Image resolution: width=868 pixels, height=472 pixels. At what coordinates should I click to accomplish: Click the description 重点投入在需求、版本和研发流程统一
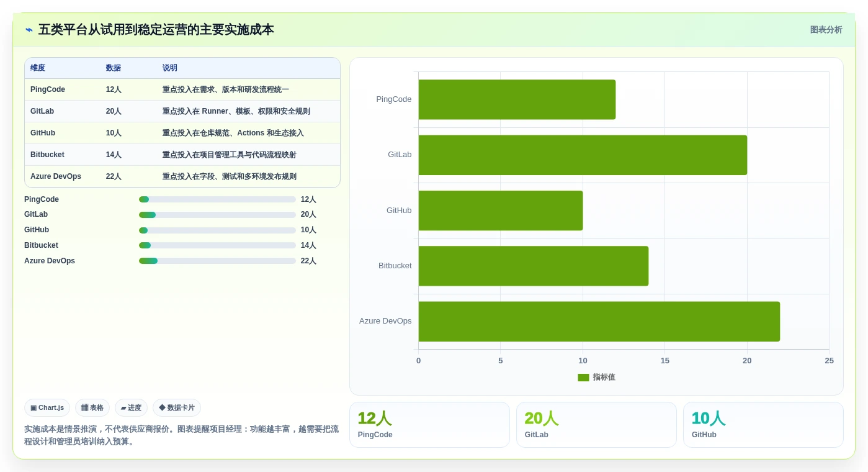[x=226, y=89]
